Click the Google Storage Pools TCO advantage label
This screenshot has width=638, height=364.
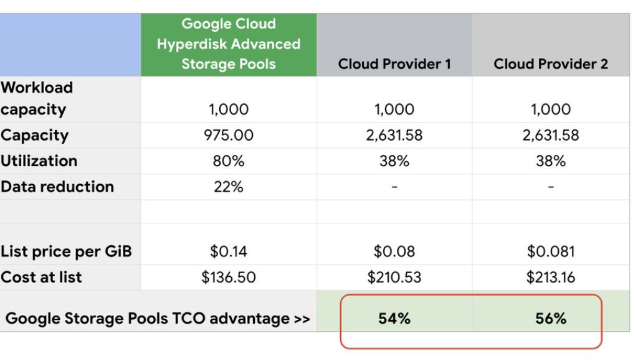(158, 319)
